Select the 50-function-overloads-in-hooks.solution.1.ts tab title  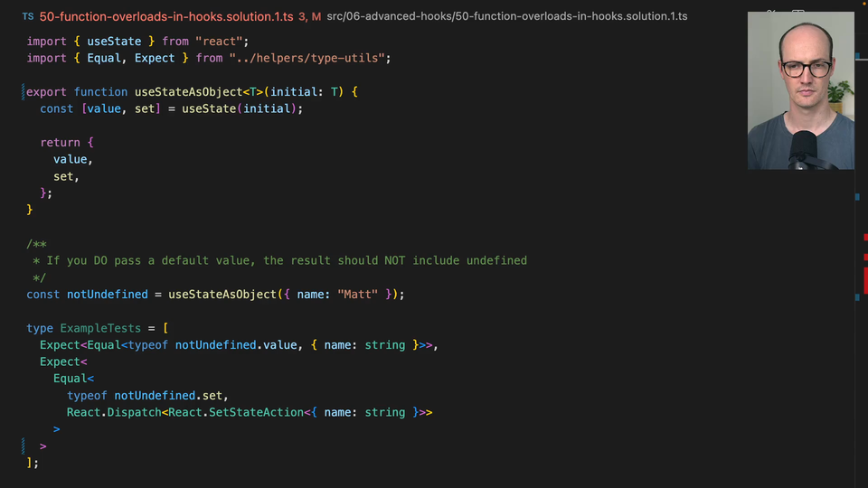[x=165, y=17]
